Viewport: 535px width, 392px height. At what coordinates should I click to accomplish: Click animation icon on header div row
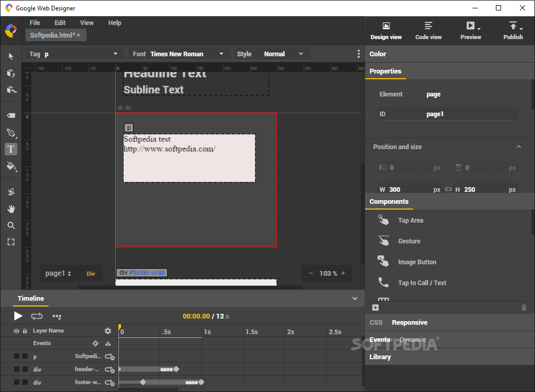pos(110,370)
